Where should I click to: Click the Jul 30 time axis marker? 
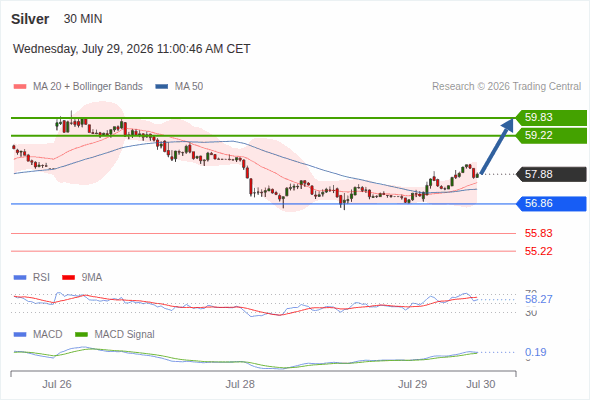click(481, 384)
